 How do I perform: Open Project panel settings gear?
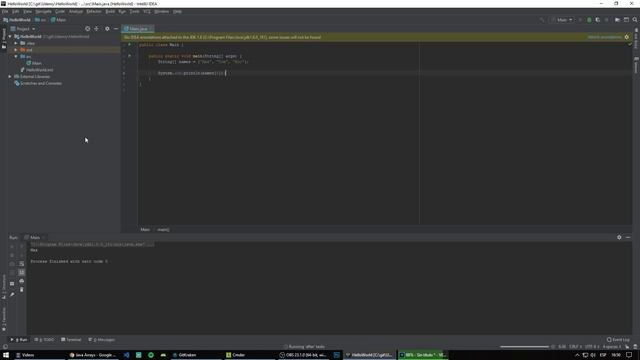click(107, 29)
